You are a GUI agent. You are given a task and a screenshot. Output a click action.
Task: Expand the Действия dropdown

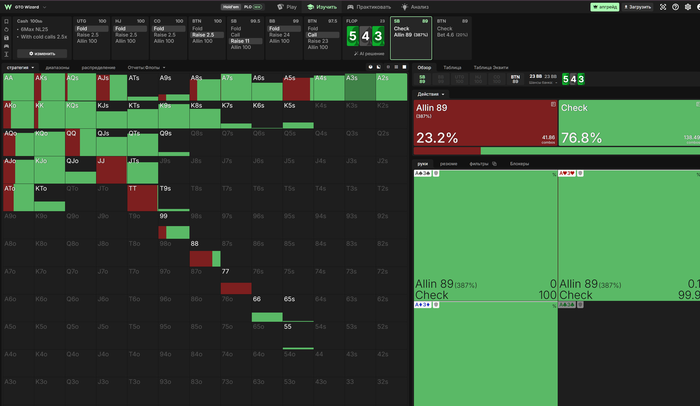431,94
